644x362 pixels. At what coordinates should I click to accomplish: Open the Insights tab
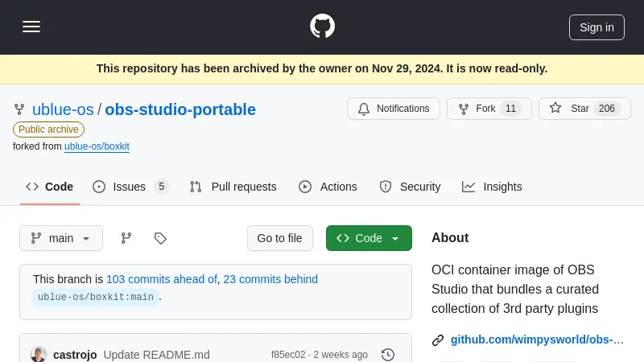(492, 187)
